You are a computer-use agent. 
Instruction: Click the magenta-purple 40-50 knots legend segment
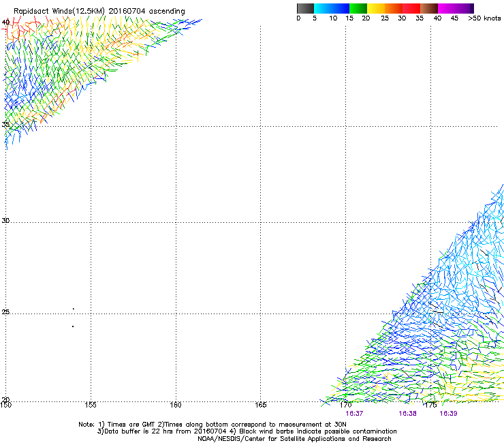point(456,8)
